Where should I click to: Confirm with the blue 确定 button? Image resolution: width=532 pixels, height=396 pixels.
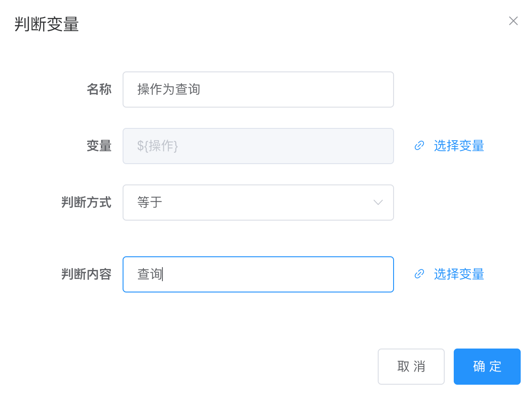click(x=487, y=367)
